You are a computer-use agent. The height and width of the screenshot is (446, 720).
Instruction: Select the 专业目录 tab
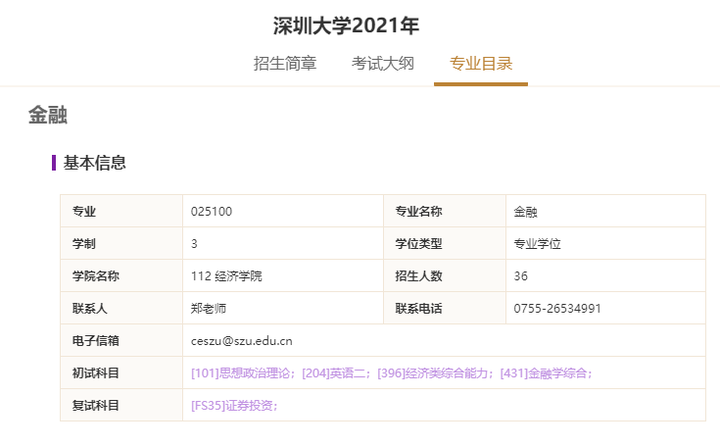tap(481, 63)
